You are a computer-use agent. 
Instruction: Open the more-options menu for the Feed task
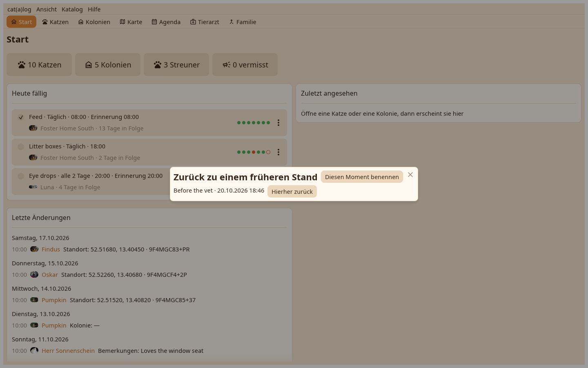click(278, 123)
